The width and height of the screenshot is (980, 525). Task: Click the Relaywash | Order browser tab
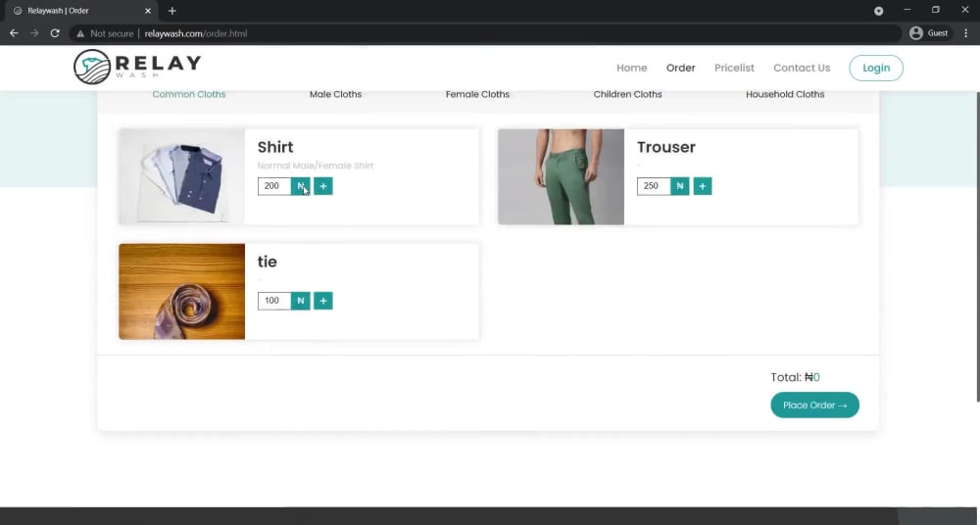tap(81, 11)
